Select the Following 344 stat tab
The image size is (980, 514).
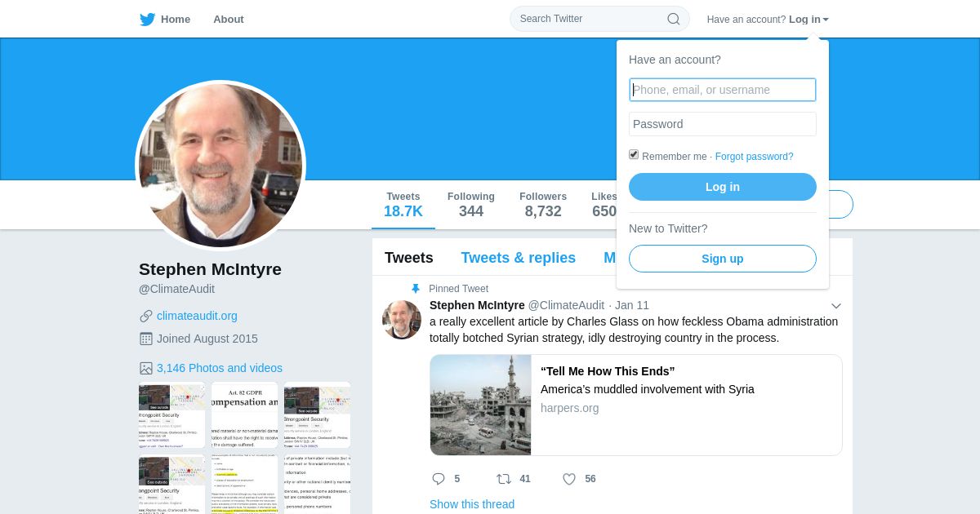471,205
